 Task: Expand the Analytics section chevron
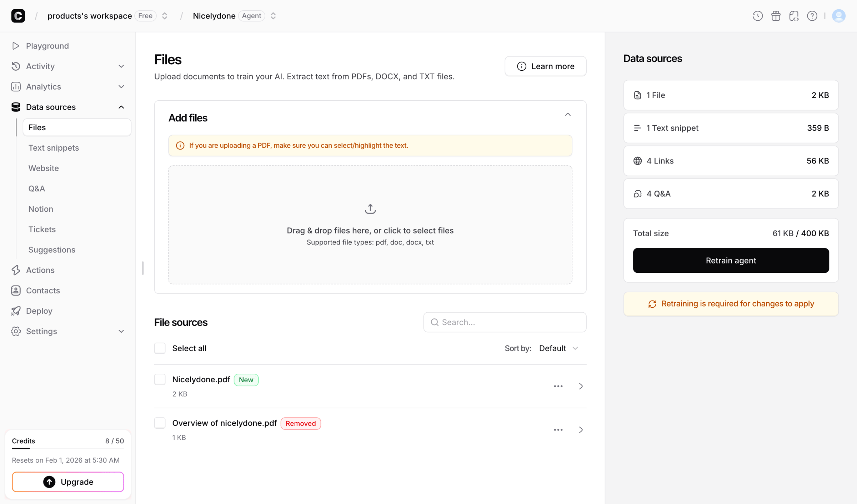(x=121, y=86)
